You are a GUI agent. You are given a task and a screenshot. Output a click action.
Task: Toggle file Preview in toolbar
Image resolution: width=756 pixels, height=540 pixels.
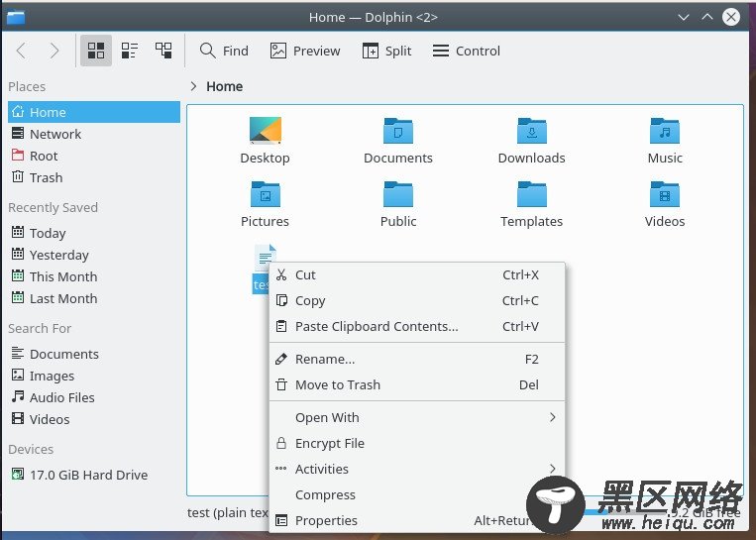pyautogui.click(x=305, y=51)
